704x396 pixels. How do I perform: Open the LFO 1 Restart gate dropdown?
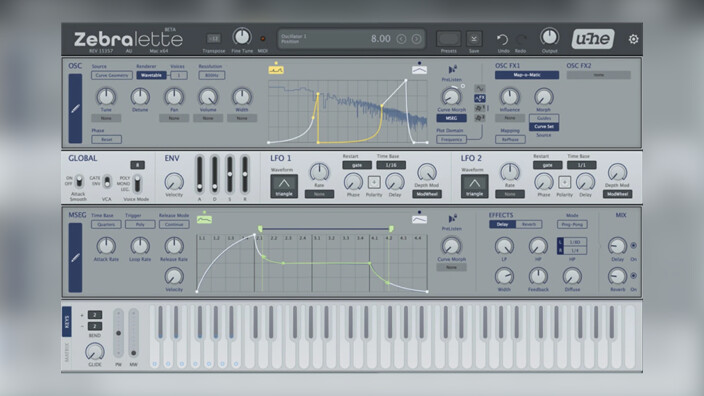tap(357, 165)
